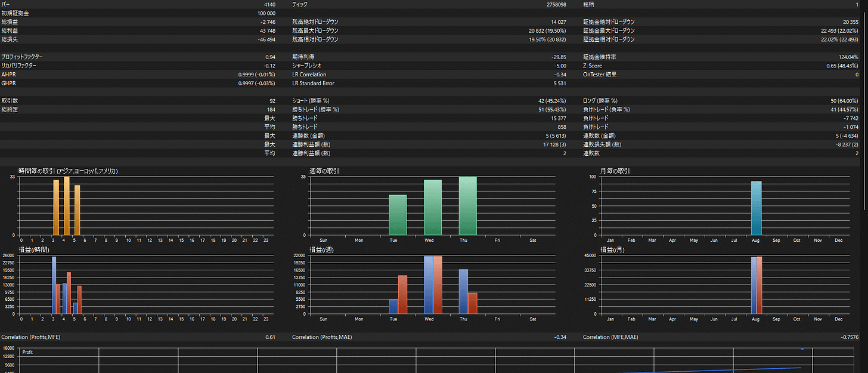This screenshot has width=868, height=373.
Task: Select the 初期証拠金 value 100 000
Action: click(266, 13)
